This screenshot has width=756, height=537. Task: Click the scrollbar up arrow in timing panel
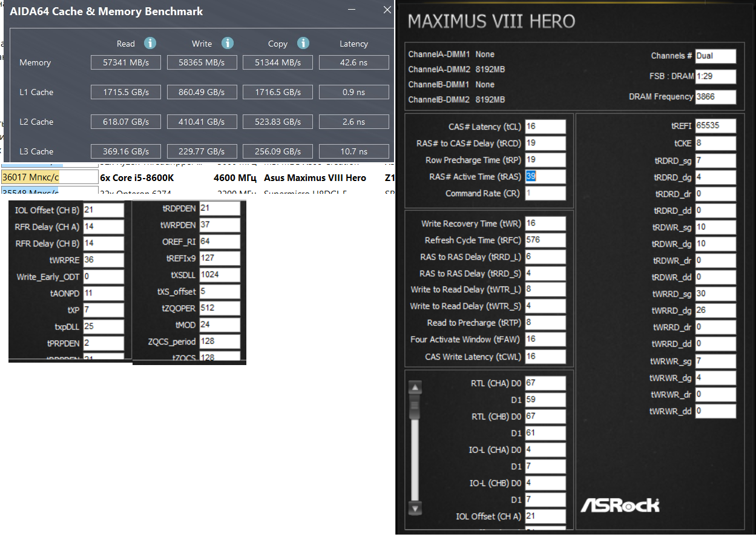click(415, 388)
